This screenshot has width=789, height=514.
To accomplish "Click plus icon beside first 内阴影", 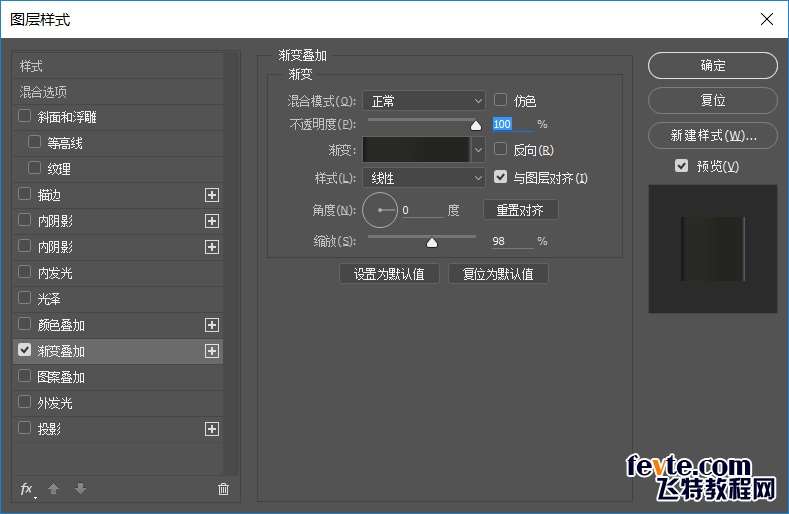I will (x=212, y=221).
